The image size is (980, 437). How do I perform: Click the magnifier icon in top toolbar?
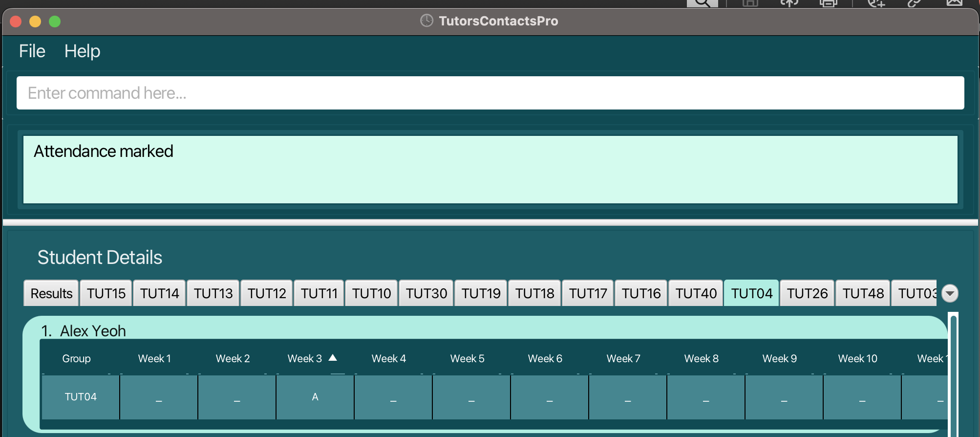[702, 3]
